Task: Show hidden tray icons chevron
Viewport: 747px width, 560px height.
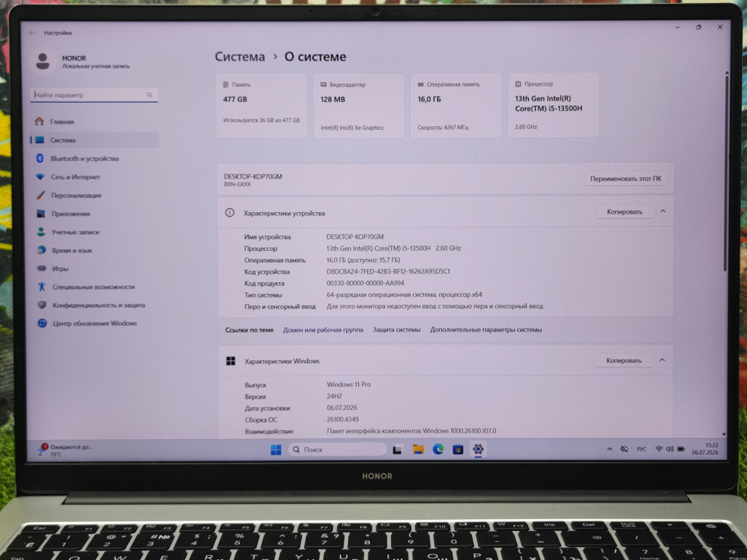Action: coord(610,449)
